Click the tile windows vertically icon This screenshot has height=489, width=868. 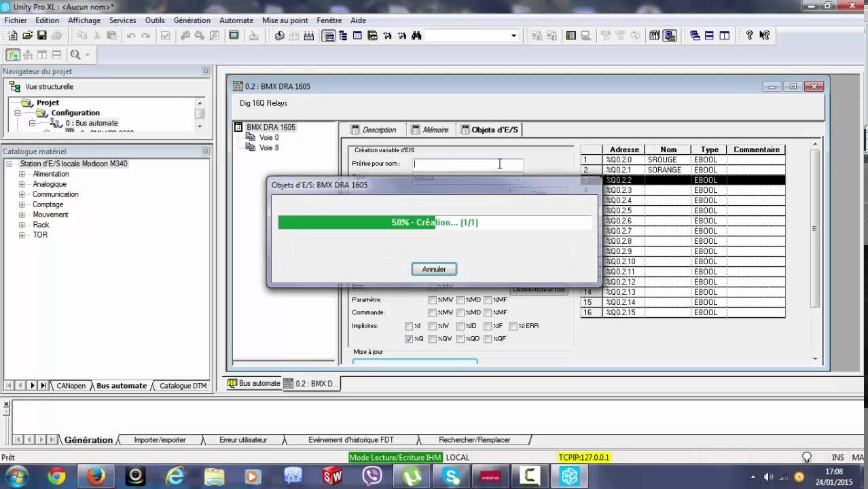point(725,35)
